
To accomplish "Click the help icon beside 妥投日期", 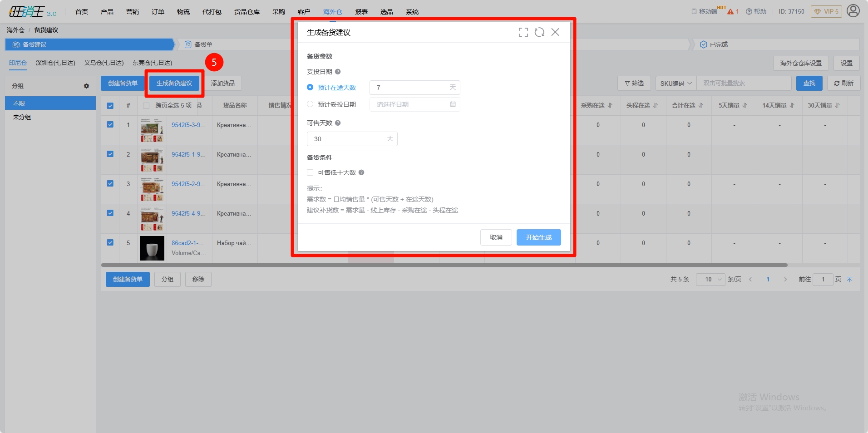I will pos(338,72).
